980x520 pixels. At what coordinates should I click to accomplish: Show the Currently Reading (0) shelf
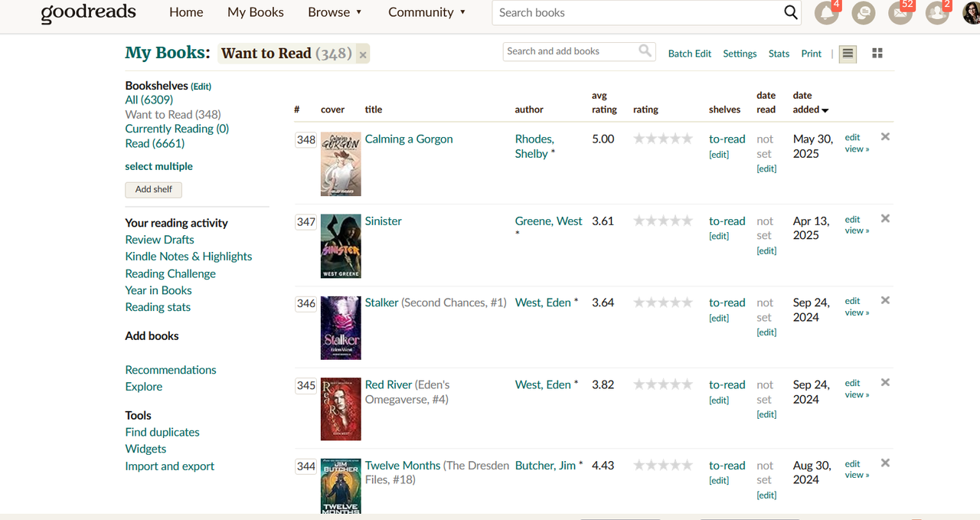pos(177,129)
